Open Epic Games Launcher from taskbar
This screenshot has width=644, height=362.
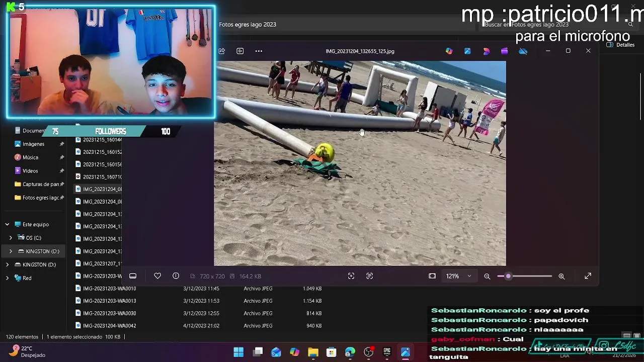click(x=387, y=352)
